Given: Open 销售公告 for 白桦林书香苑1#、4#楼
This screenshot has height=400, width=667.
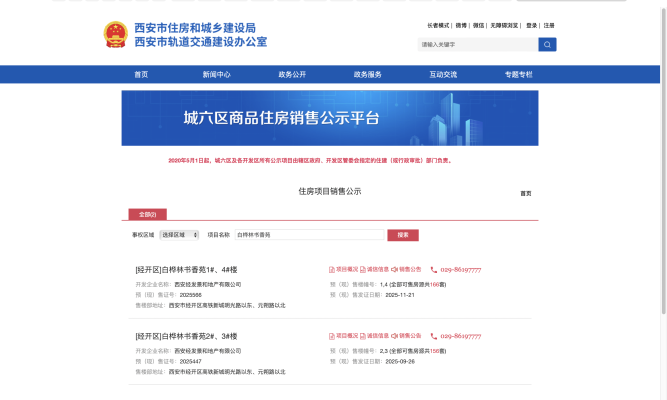Looking at the screenshot, I should coord(406,269).
